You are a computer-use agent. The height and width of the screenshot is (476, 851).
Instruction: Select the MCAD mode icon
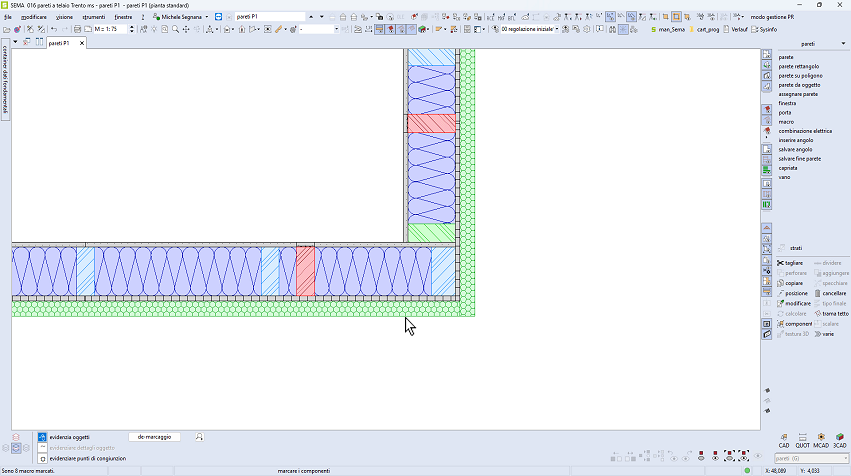820,439
